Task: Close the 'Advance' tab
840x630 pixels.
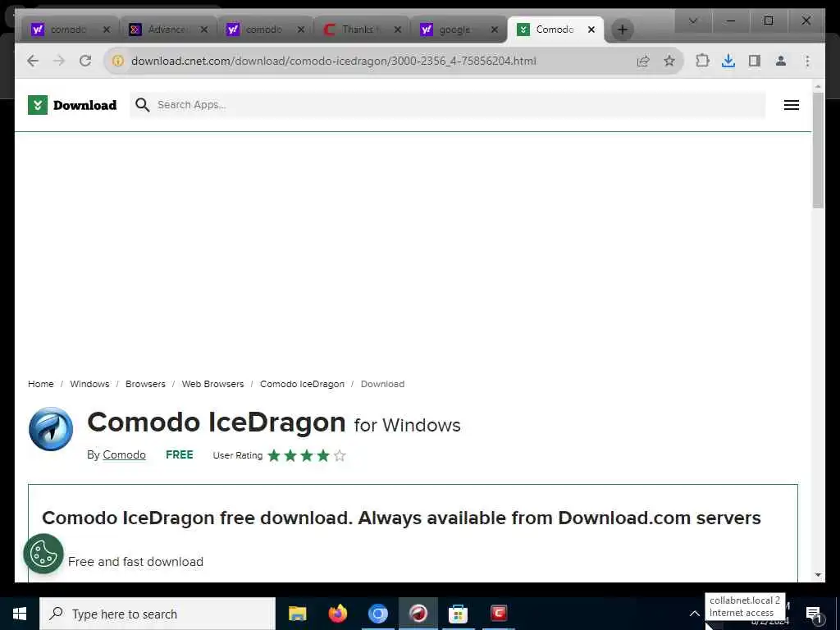Action: point(203,30)
